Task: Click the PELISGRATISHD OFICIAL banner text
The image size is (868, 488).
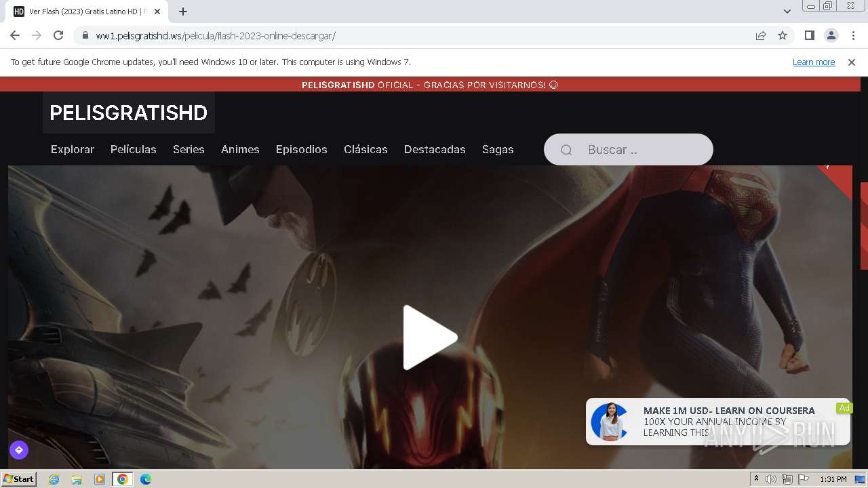Action: 429,85
